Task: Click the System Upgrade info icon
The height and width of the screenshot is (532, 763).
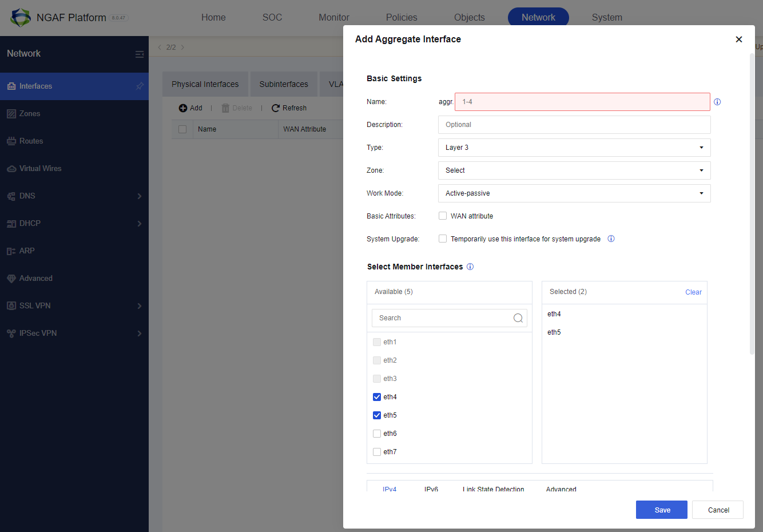Action: (x=611, y=239)
